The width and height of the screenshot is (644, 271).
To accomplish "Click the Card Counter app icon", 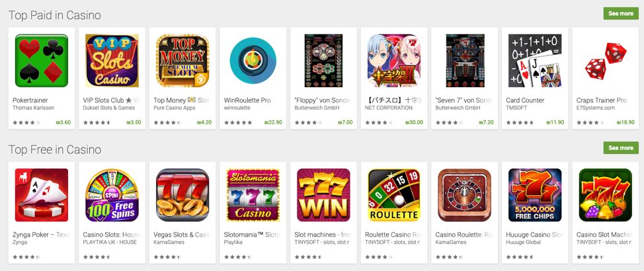I will (x=535, y=61).
